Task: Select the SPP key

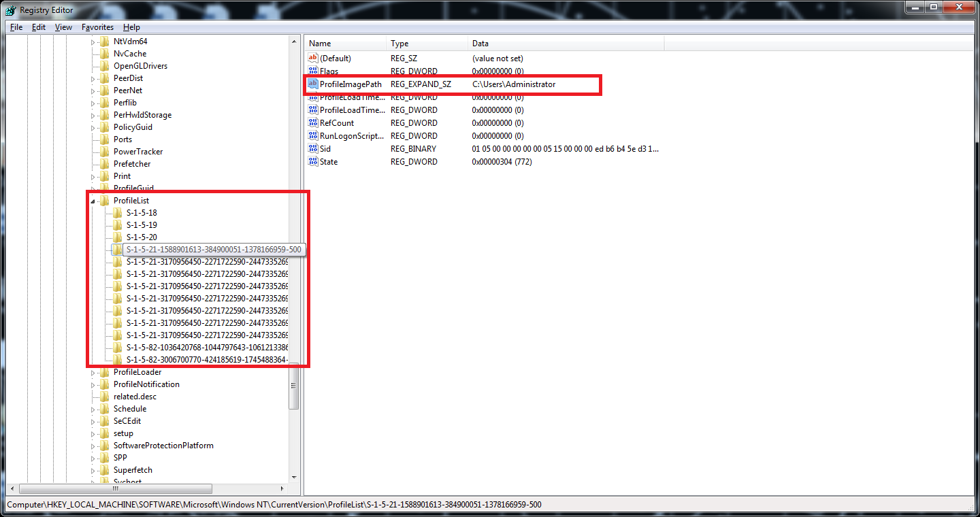Action: pos(120,458)
